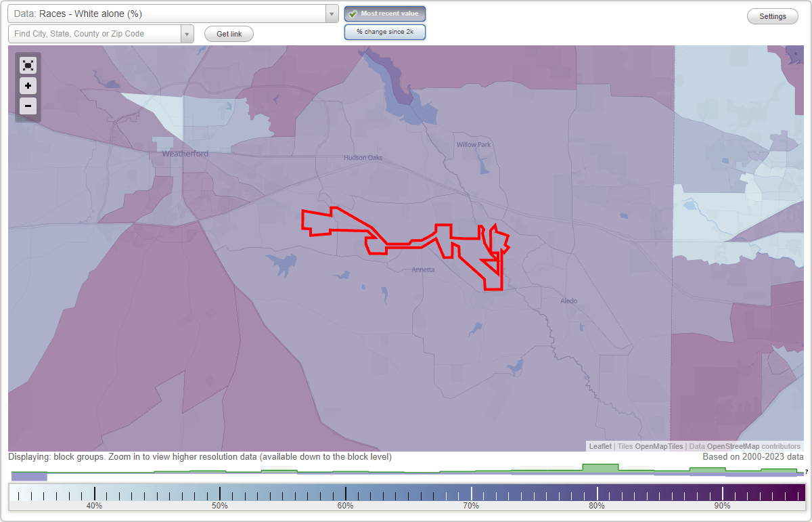Click the Weatherford area on the map
This screenshot has height=522, width=812.
185,154
